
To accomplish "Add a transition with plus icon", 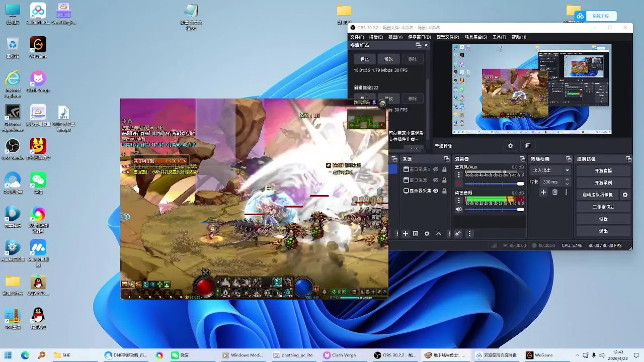I will [x=543, y=192].
